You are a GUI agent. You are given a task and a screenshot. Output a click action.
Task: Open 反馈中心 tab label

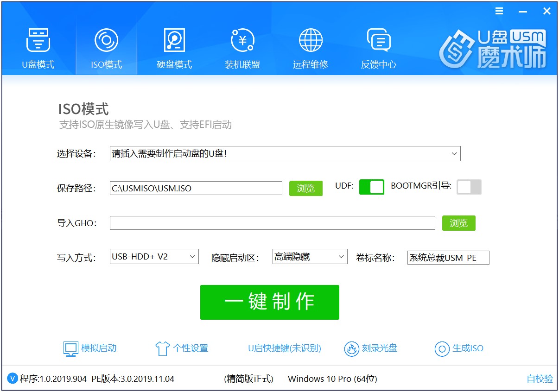(x=379, y=64)
